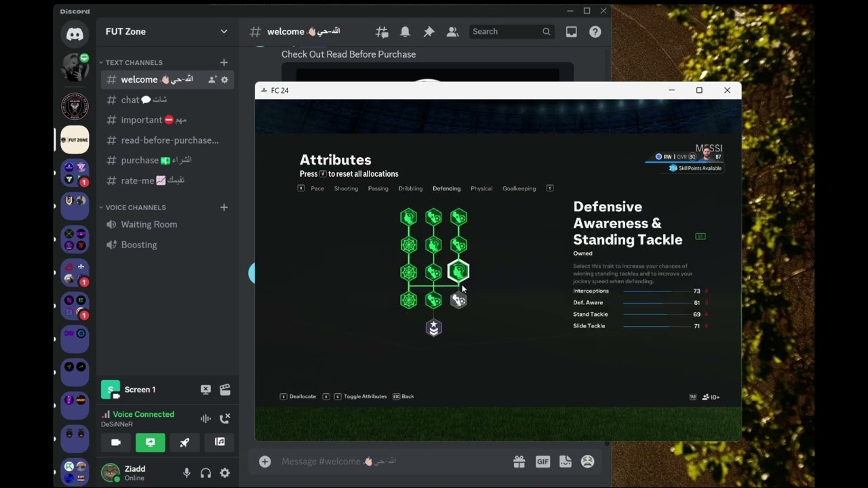Toggle noise suppression in voice panel

pyautogui.click(x=205, y=418)
